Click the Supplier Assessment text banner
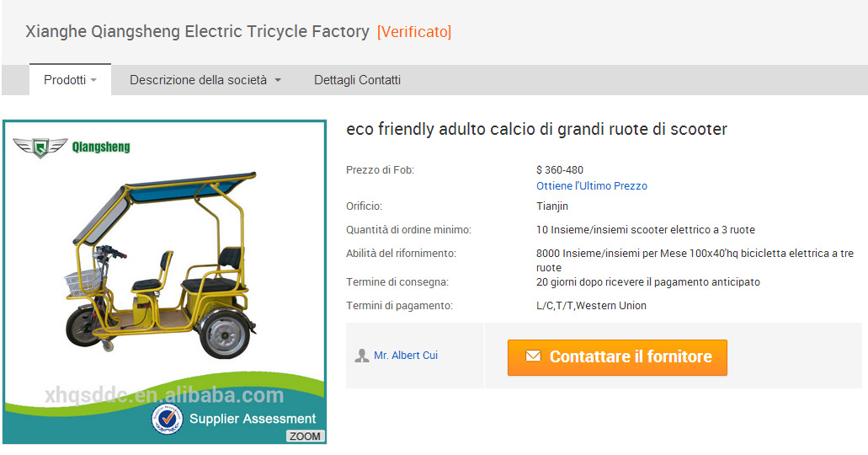The width and height of the screenshot is (868, 455). coord(253,419)
